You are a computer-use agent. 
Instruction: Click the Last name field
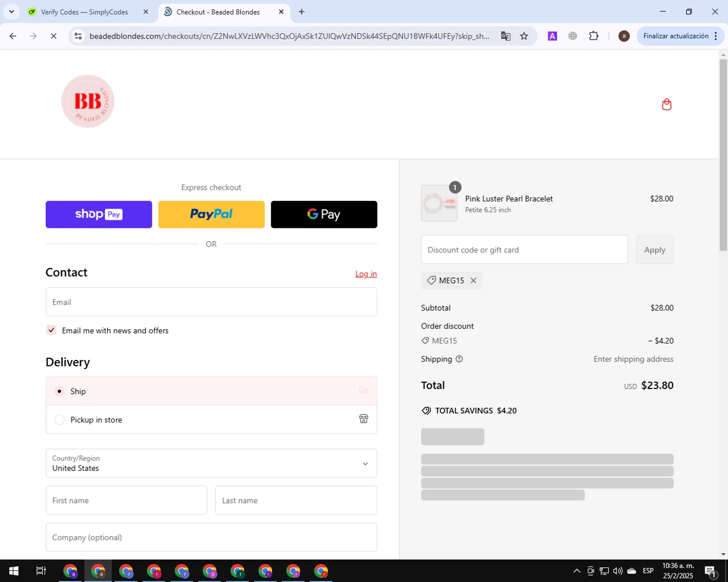pyautogui.click(x=296, y=500)
